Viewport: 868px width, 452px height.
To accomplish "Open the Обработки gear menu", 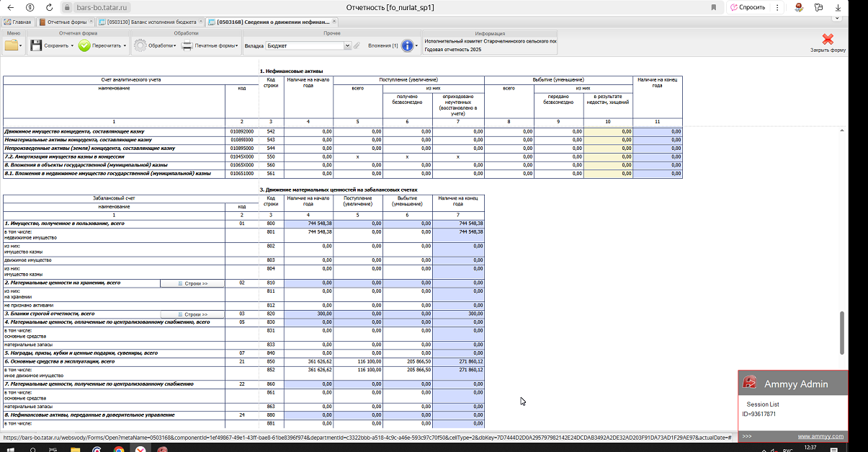I will point(154,45).
